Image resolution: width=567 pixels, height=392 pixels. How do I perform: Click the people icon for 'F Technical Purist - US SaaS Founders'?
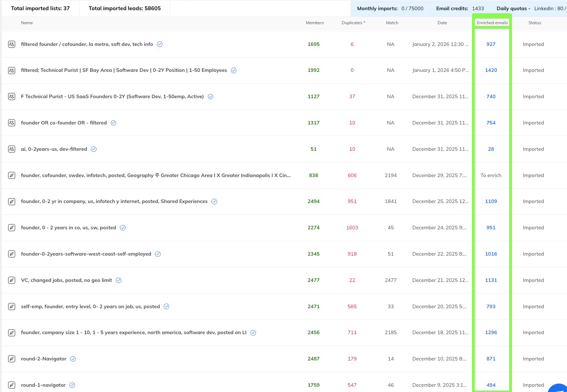[x=12, y=96]
